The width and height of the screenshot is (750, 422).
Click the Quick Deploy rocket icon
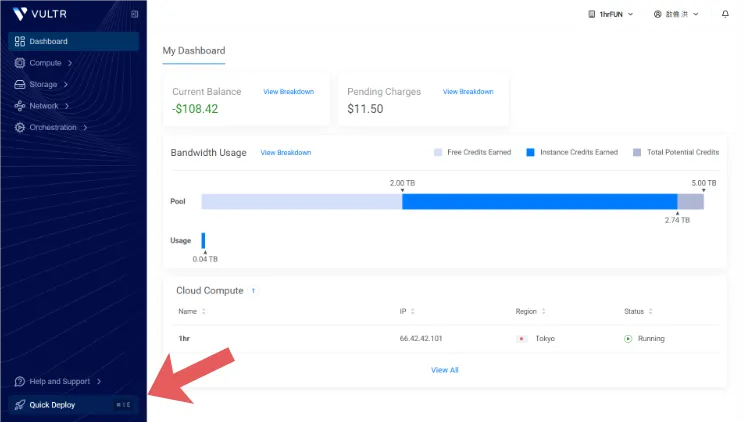pos(20,405)
